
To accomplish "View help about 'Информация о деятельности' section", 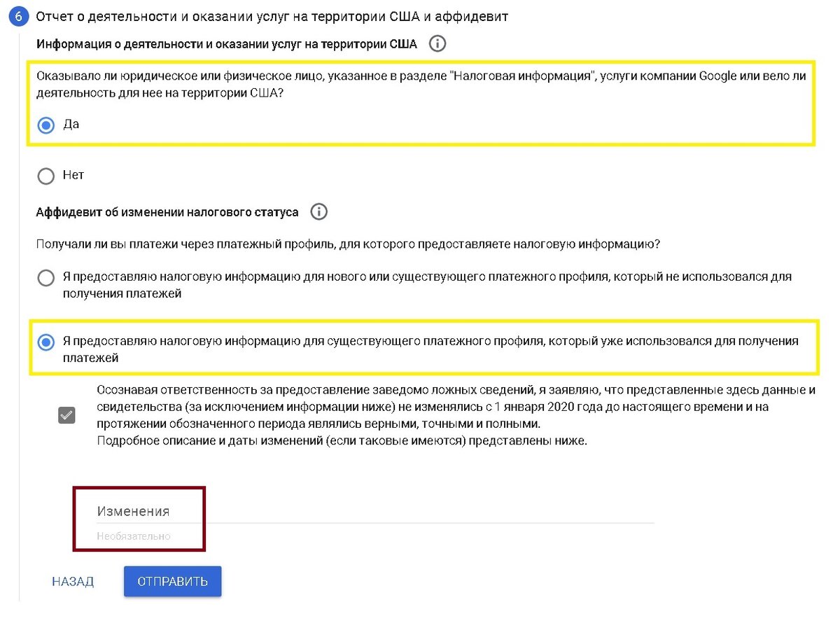I will (x=437, y=43).
